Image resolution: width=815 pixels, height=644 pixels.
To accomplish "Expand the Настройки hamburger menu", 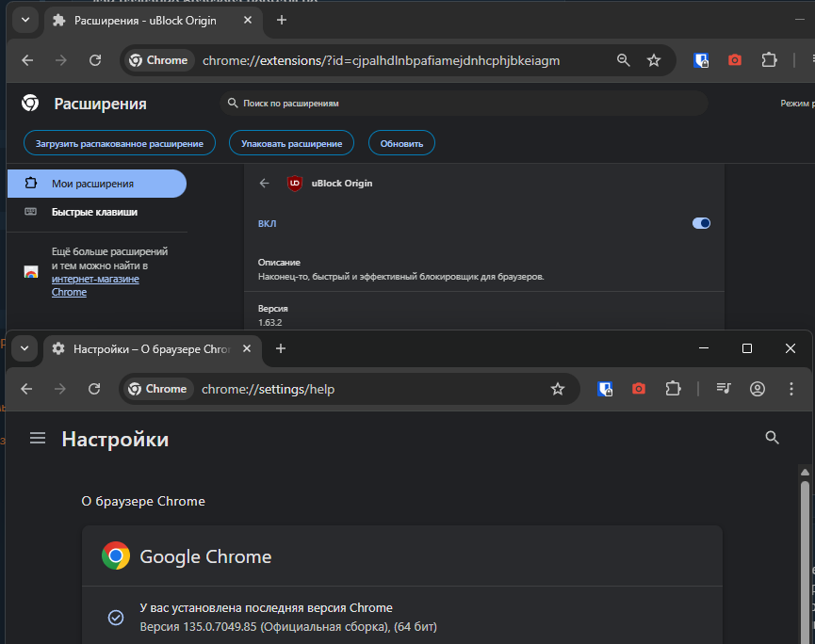I will (38, 438).
